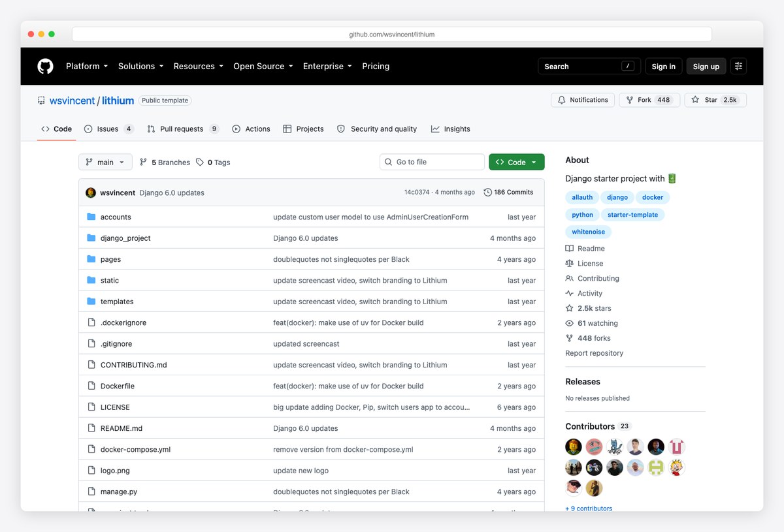This screenshot has height=532, width=784.
Task: Click the Notifications button
Action: pyautogui.click(x=583, y=100)
